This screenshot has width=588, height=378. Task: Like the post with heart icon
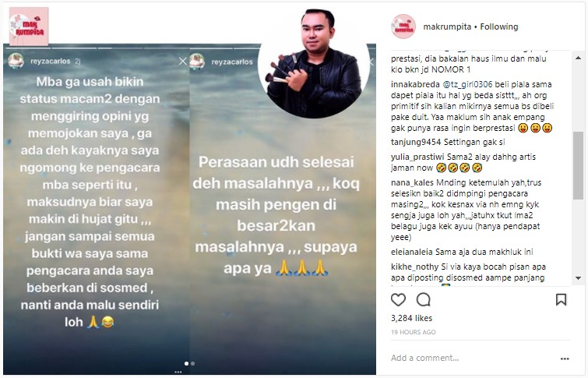point(398,300)
